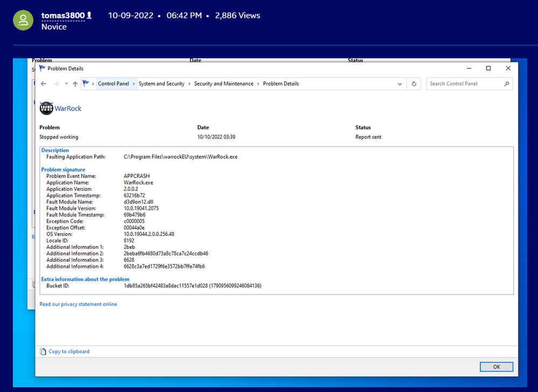Click the Problem signature section heading
Image resolution: width=538 pixels, height=392 pixels.
[63, 170]
